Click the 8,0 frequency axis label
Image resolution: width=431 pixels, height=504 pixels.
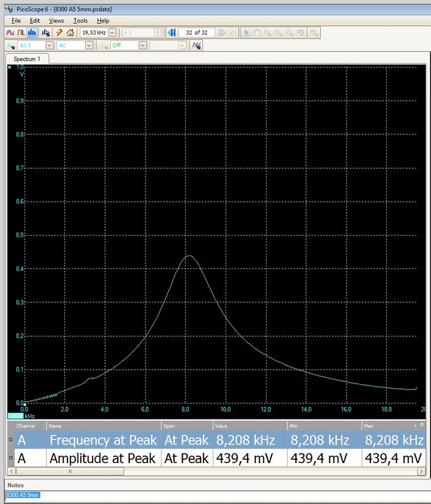click(x=185, y=409)
